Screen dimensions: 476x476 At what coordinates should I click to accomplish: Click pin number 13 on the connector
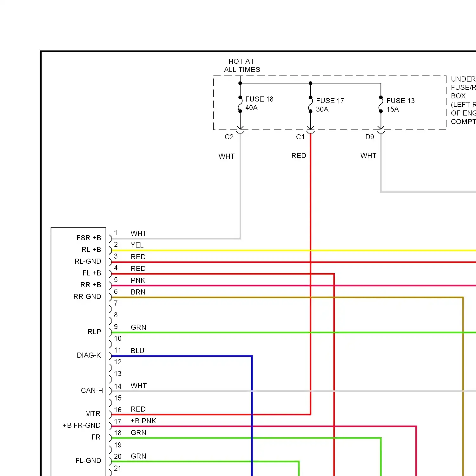click(x=118, y=374)
